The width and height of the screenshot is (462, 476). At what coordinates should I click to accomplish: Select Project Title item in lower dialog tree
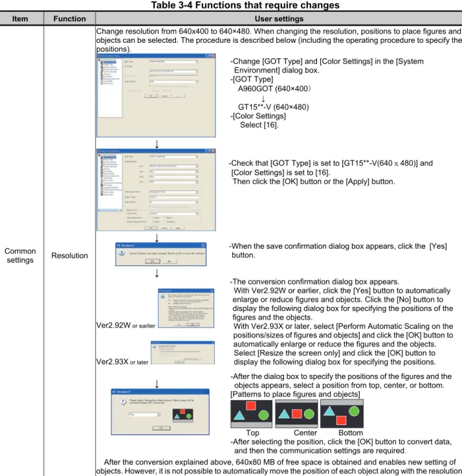(x=108, y=160)
